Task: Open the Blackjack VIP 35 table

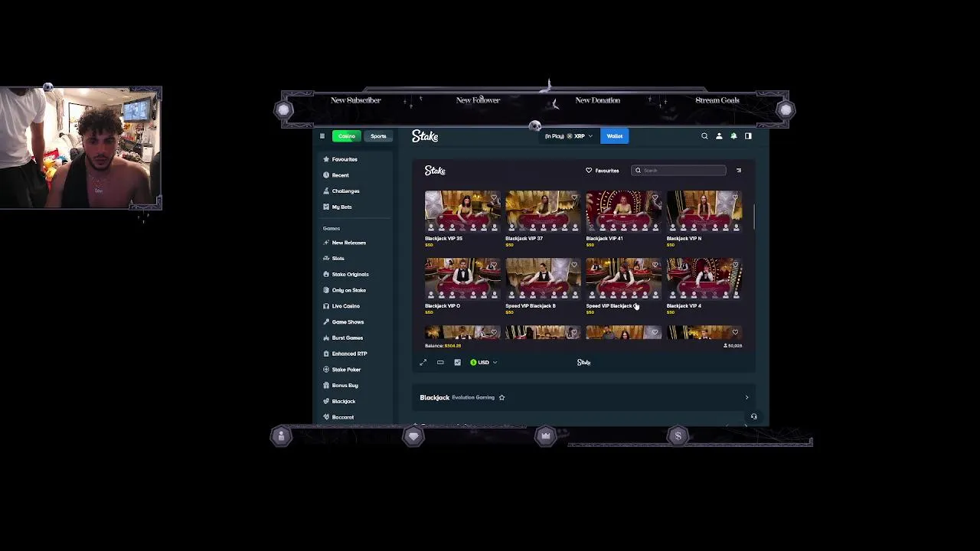Action: click(462, 212)
